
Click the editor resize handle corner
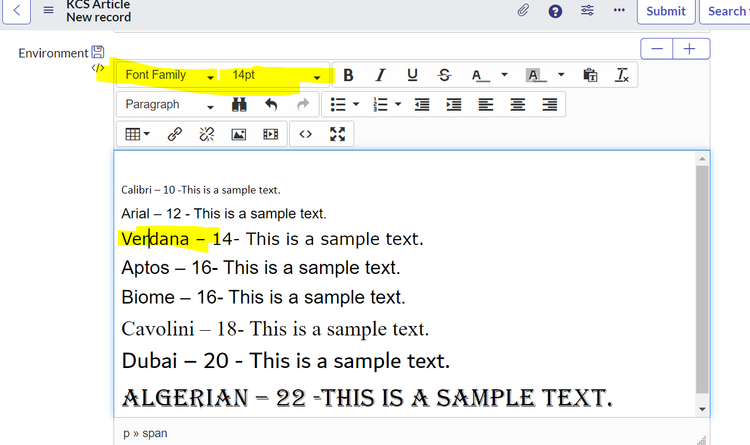702,440
